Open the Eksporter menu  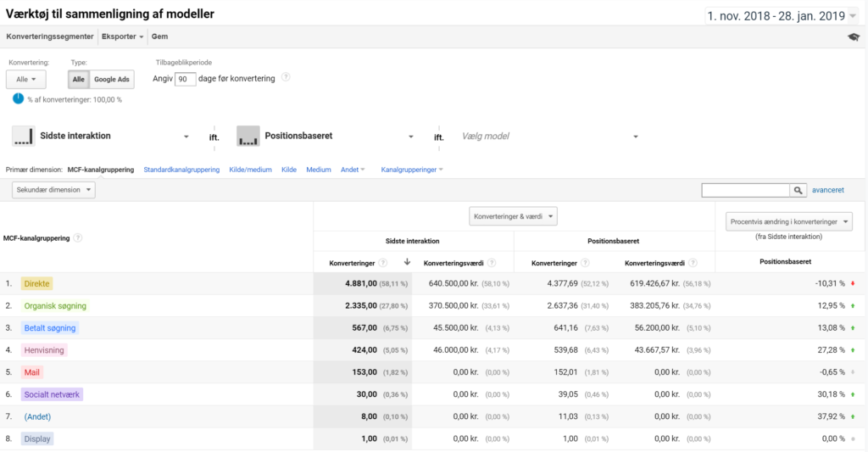pos(122,36)
